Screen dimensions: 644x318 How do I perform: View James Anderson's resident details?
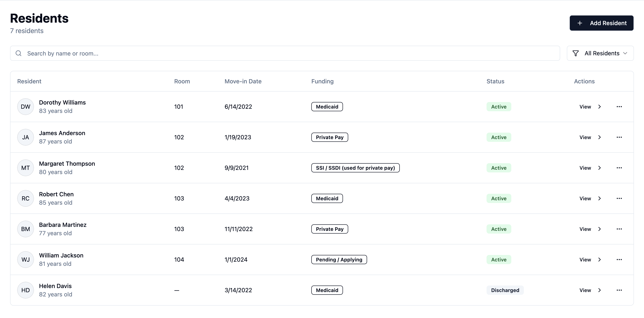click(x=590, y=137)
